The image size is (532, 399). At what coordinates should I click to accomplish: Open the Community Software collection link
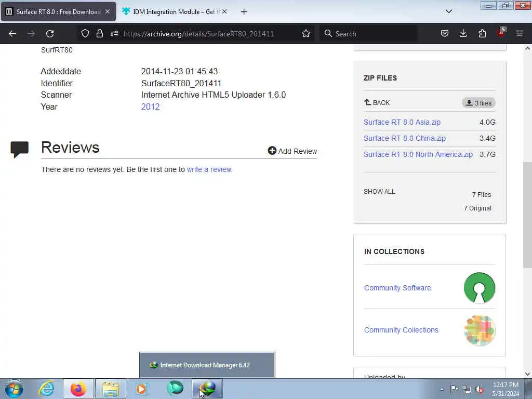[397, 288]
